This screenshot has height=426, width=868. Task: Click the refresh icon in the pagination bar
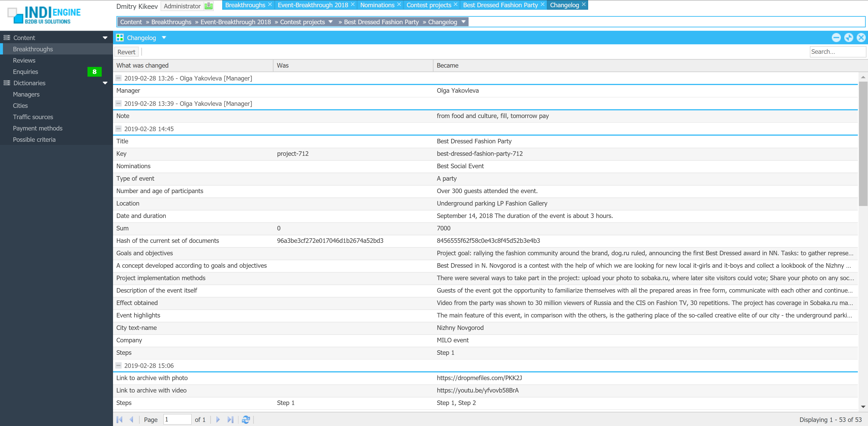click(x=246, y=419)
